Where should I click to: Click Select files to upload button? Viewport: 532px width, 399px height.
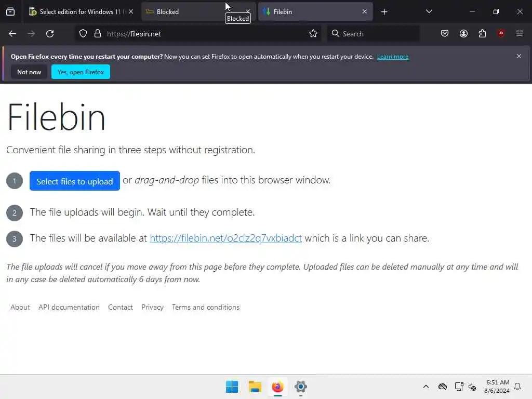[75, 181]
